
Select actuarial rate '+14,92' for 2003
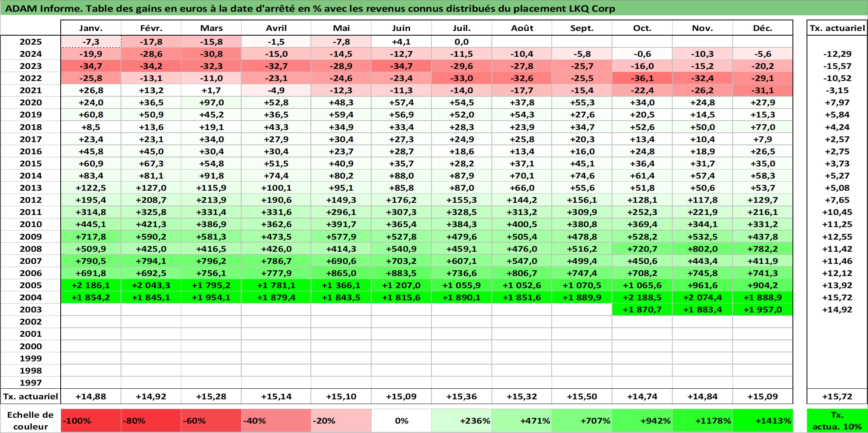tap(837, 310)
